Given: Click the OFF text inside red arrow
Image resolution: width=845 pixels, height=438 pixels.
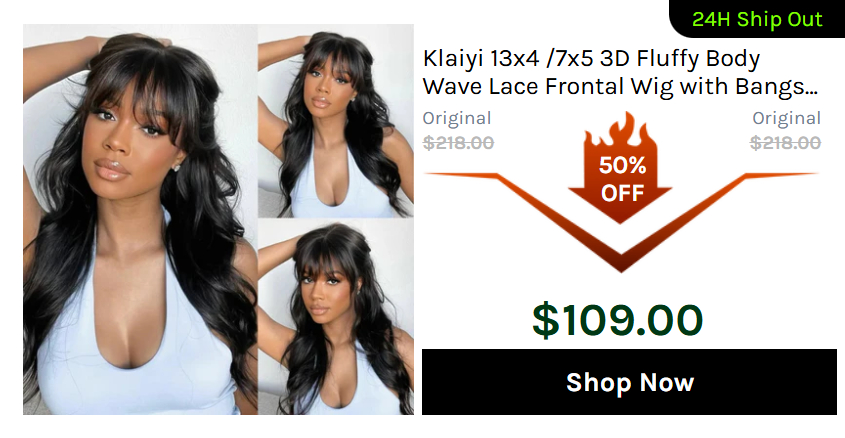Looking at the screenshot, I should coord(622,193).
